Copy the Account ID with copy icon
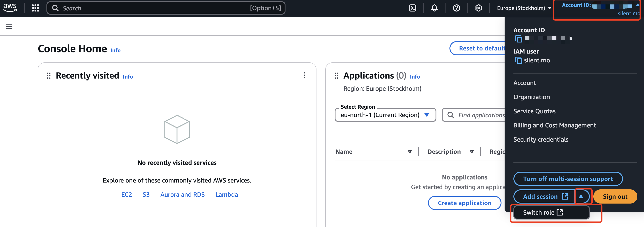 click(x=519, y=39)
